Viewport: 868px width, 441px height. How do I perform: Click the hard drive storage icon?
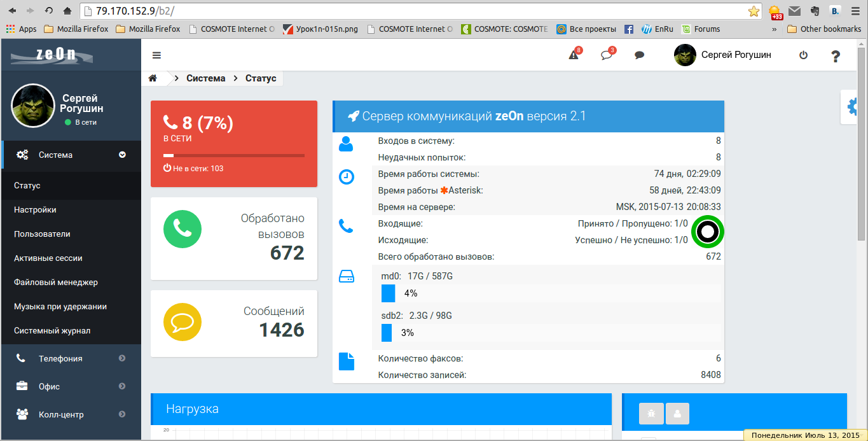(x=346, y=276)
